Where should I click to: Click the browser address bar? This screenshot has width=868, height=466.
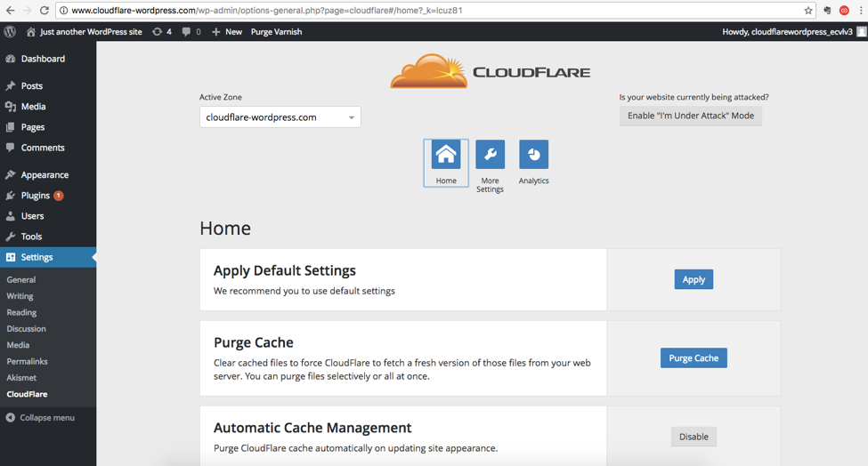pyautogui.click(x=427, y=11)
